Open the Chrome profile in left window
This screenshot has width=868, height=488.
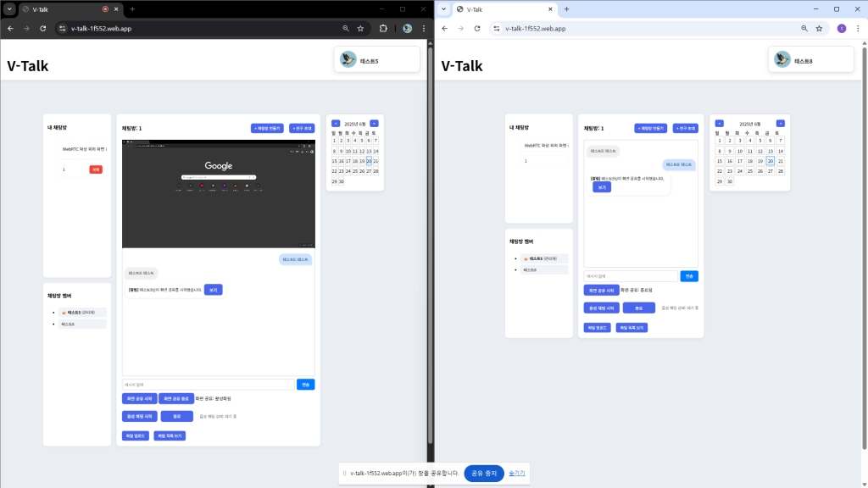pos(408,28)
